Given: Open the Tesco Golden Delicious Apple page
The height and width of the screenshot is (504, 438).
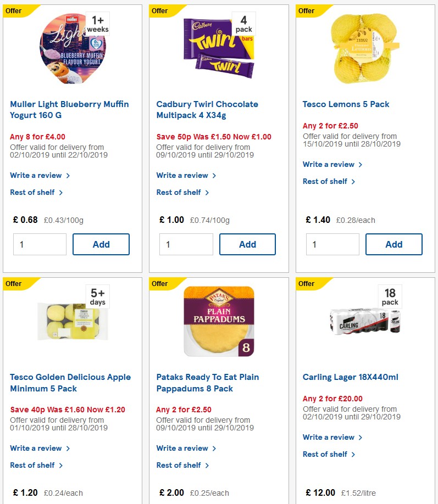Looking at the screenshot, I should pos(70,383).
